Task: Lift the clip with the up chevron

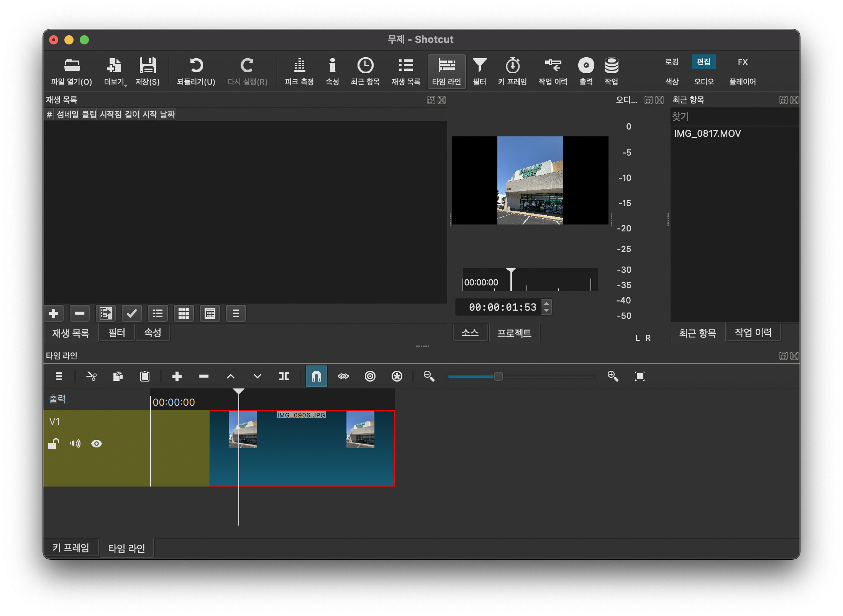Action: [231, 376]
